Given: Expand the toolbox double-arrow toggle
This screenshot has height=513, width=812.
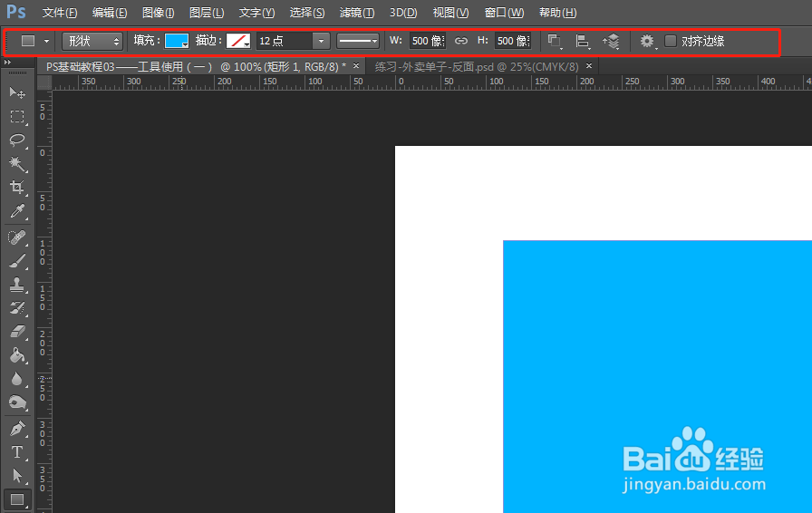Looking at the screenshot, I should [7, 63].
